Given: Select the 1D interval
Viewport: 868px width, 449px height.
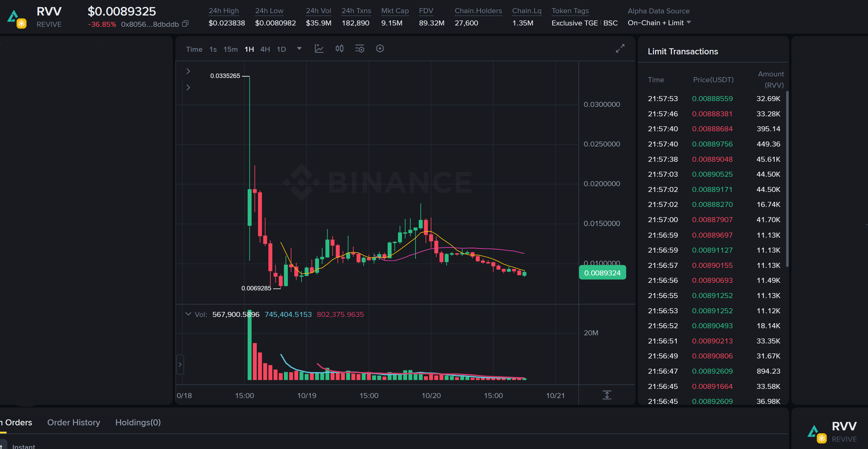Looking at the screenshot, I should coord(281,49).
